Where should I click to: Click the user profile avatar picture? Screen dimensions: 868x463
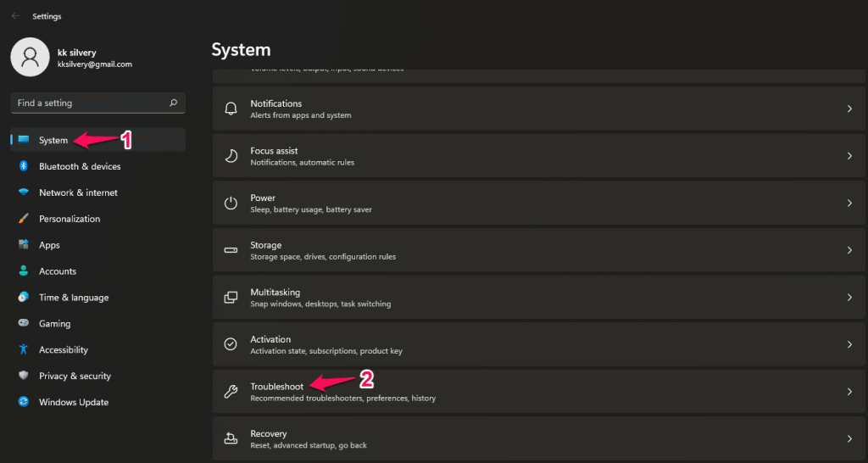[30, 57]
